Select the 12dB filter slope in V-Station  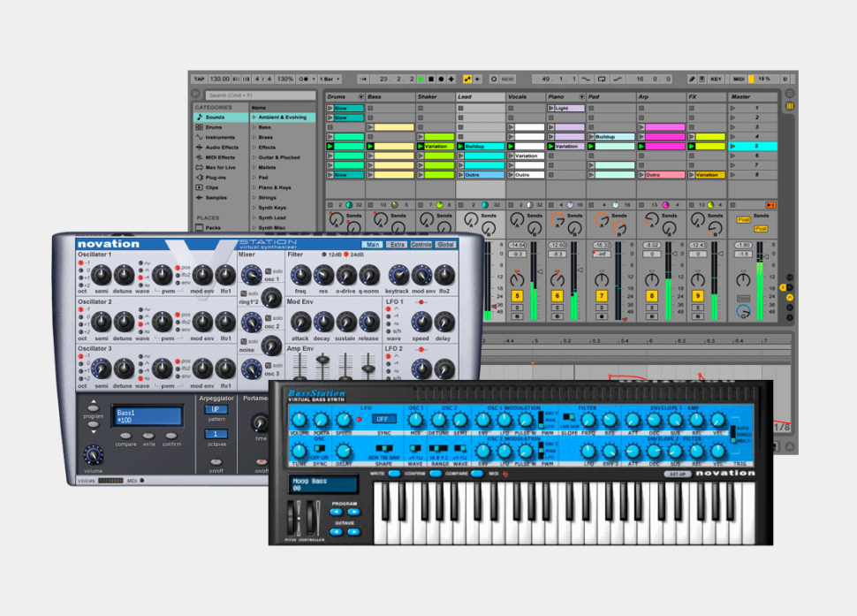point(323,255)
